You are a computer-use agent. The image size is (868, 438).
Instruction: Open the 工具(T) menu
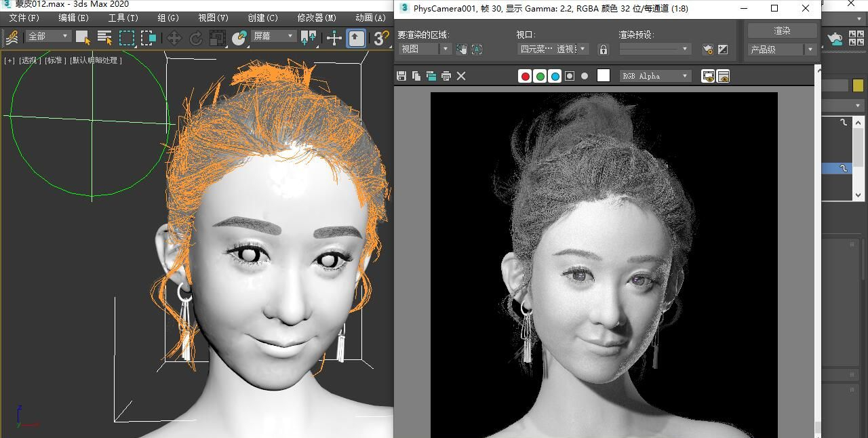click(x=123, y=18)
